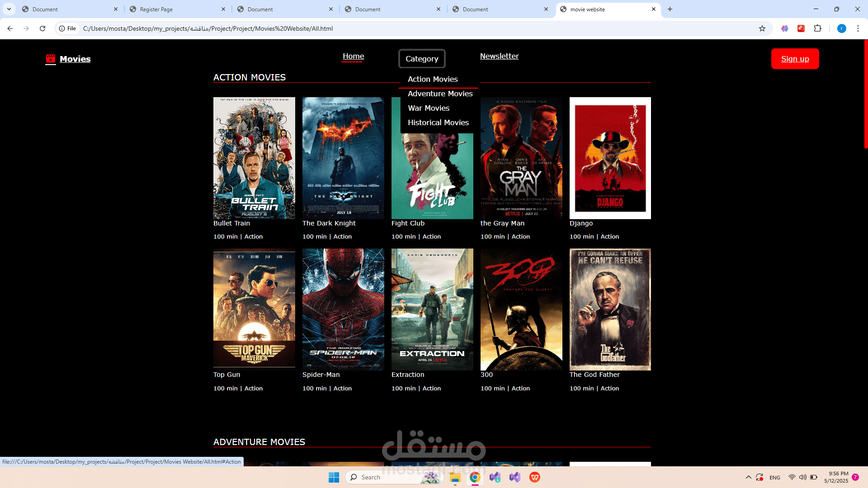The height and width of the screenshot is (488, 868).
Task: Open the browser Extensions puzzle icon
Action: (x=817, y=28)
